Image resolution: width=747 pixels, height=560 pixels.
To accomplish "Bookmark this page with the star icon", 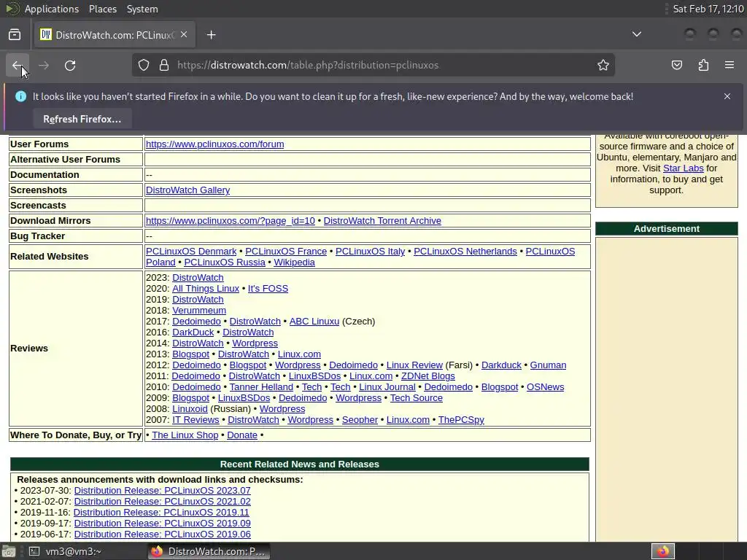I will click(x=603, y=65).
